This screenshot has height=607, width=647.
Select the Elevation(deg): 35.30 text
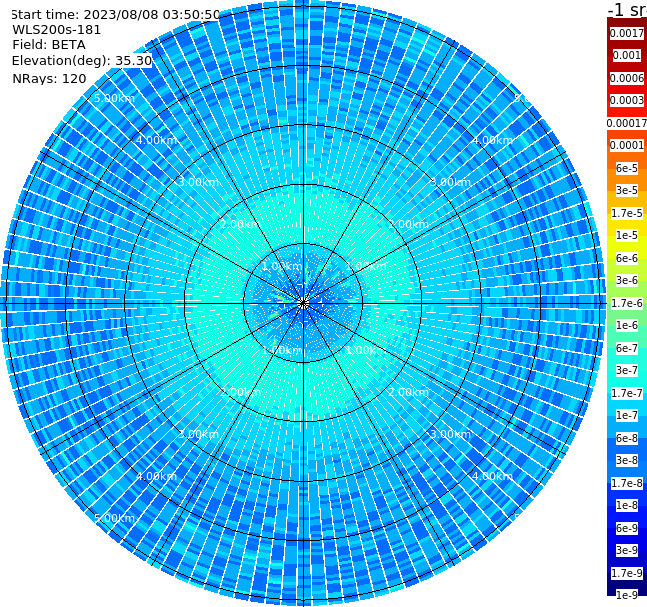(82, 61)
